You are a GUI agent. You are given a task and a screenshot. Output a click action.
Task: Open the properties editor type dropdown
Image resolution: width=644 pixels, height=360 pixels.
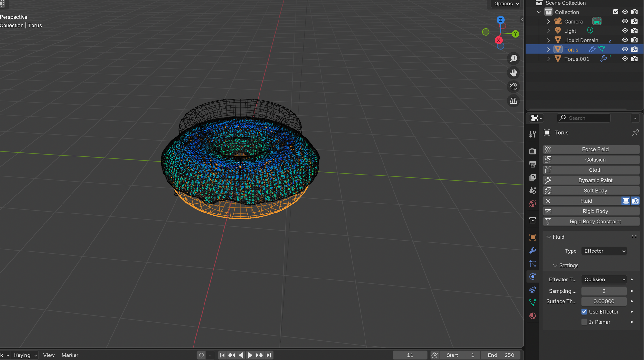(x=536, y=118)
